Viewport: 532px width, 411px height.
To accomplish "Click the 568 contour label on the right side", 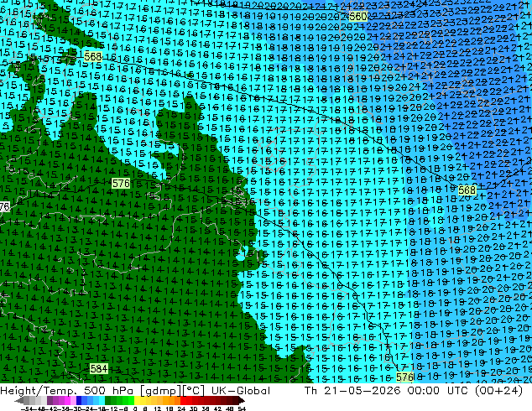I will 467,190.
